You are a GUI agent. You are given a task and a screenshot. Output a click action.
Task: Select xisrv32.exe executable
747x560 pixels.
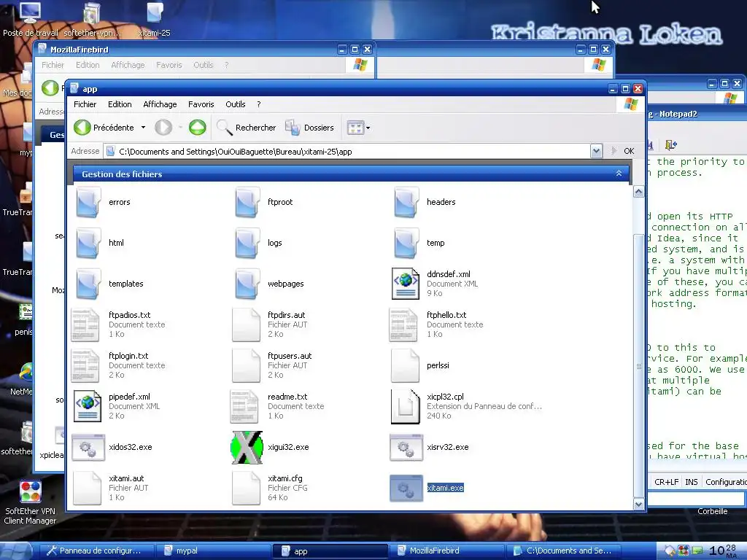[x=430, y=447]
